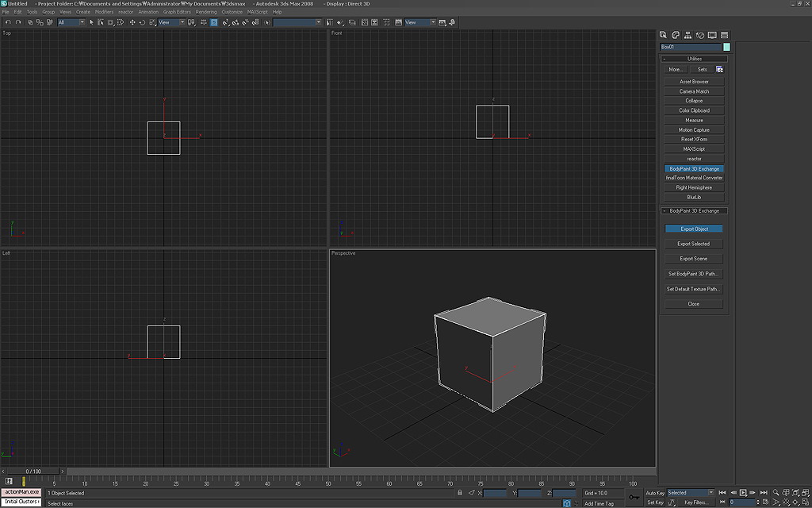This screenshot has width=812, height=508.
Task: Open selection filter 'All' dropdown
Action: click(71, 22)
